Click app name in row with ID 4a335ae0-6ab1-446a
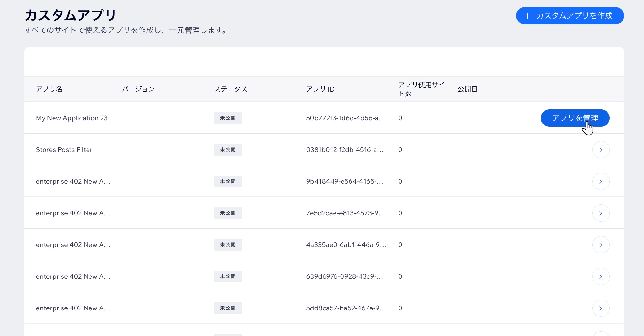 [73, 245]
